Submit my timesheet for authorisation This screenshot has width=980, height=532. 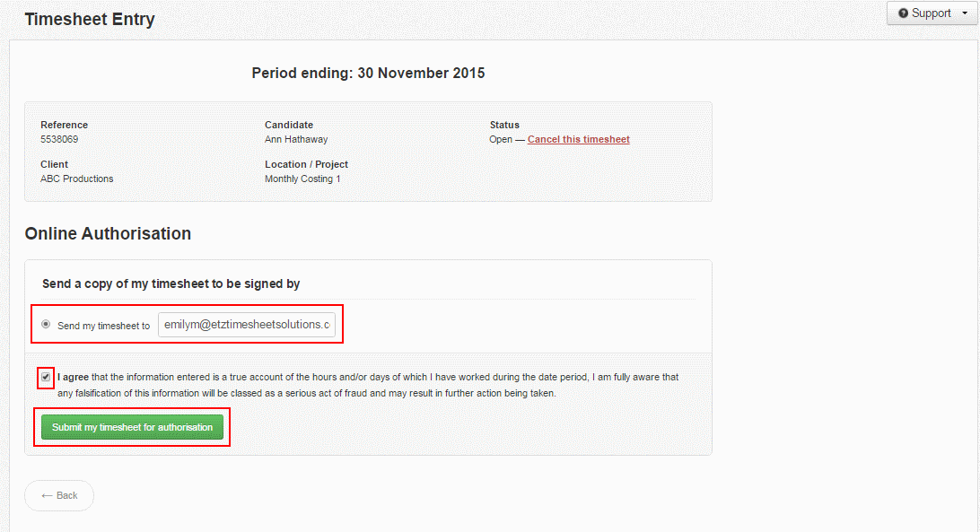133,427
